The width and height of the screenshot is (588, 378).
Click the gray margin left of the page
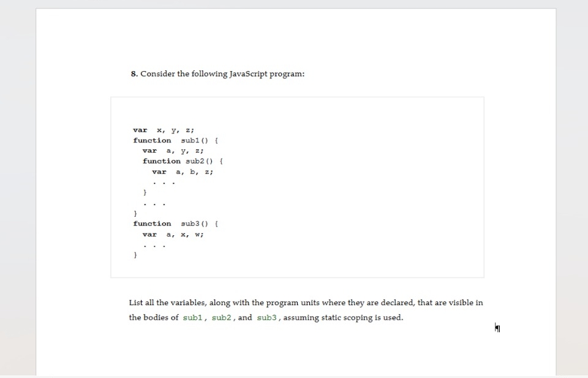18,184
